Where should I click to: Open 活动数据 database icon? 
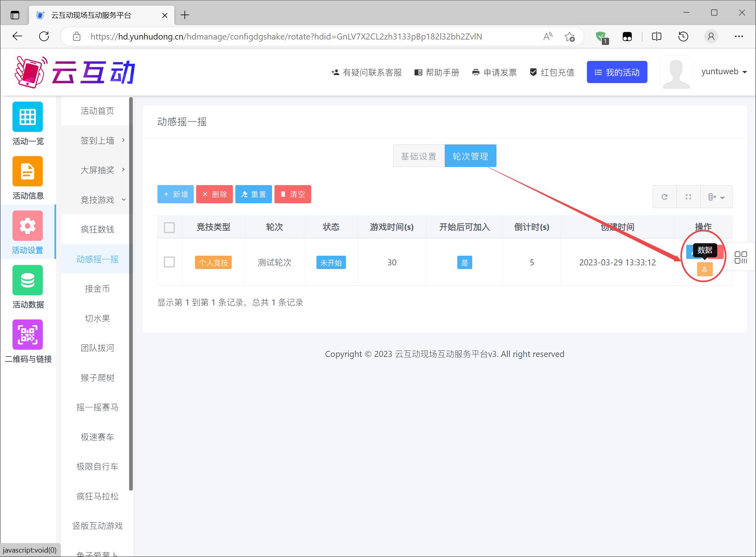click(27, 280)
